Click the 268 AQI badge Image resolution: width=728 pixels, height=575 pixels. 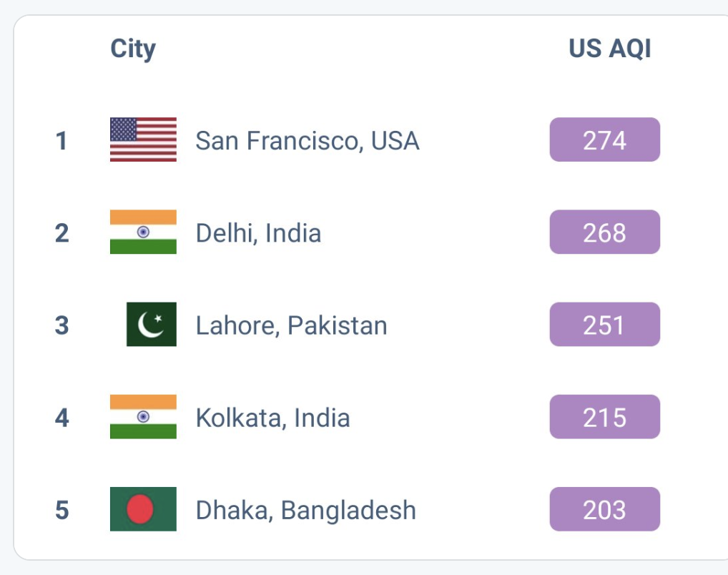tap(604, 232)
